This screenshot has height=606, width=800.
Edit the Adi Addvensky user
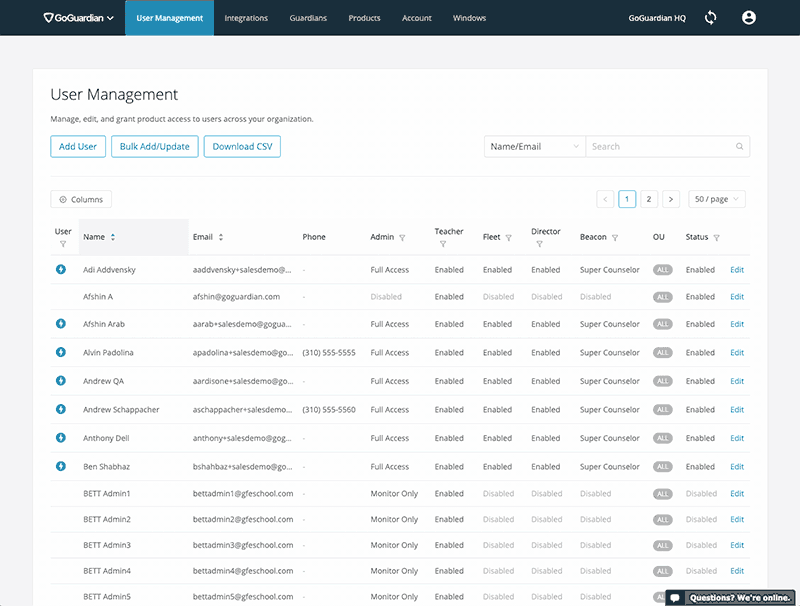tap(737, 270)
